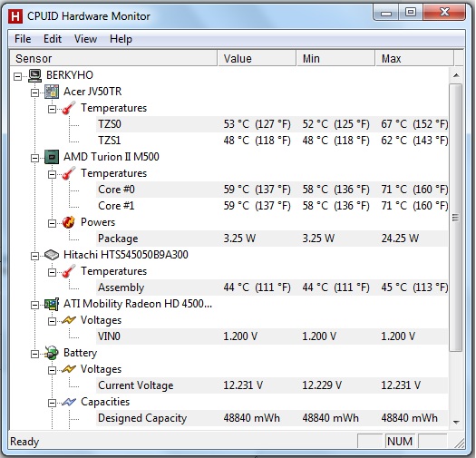The height and width of the screenshot is (458, 476).
Task: Open the View menu
Action: (85, 39)
